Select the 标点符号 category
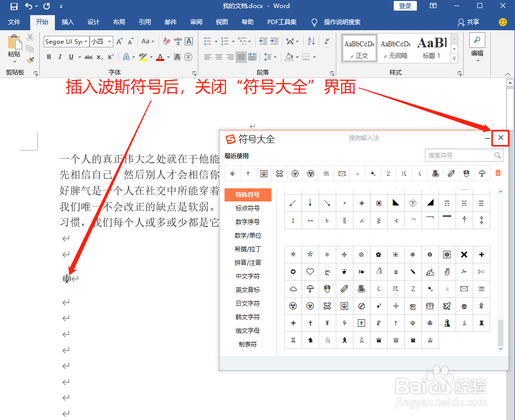This screenshot has width=515, height=420. click(248, 208)
